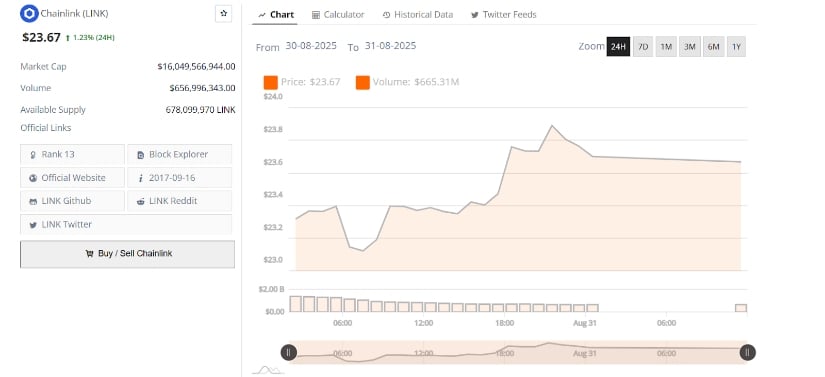Image resolution: width=825 pixels, height=377 pixels.
Task: Click the info icon beside 2017-09-16
Action: [x=140, y=178]
